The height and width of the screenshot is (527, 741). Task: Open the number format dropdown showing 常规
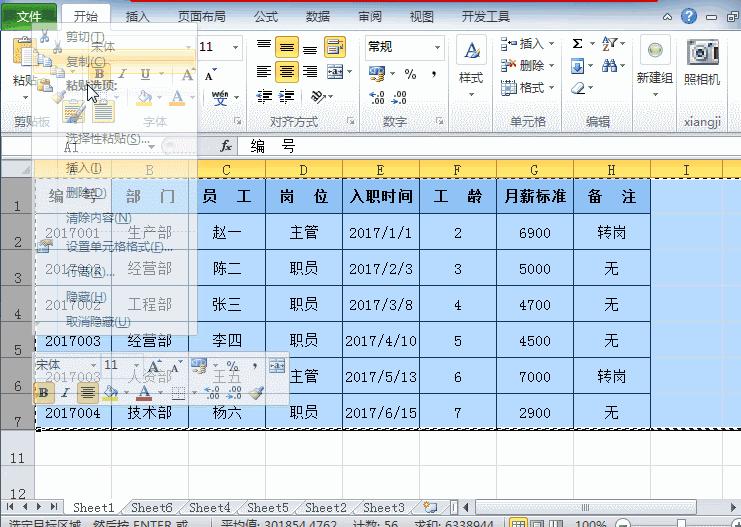coord(437,47)
